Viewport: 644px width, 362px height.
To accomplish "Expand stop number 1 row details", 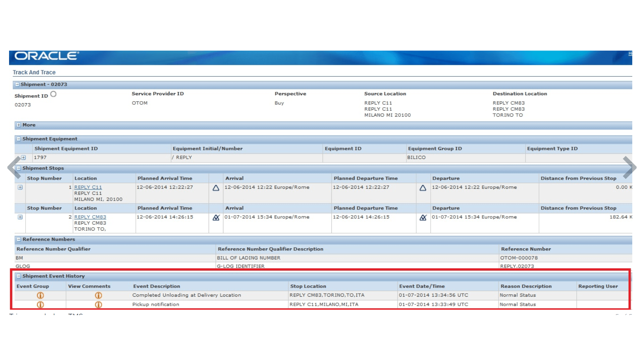I will click(20, 187).
